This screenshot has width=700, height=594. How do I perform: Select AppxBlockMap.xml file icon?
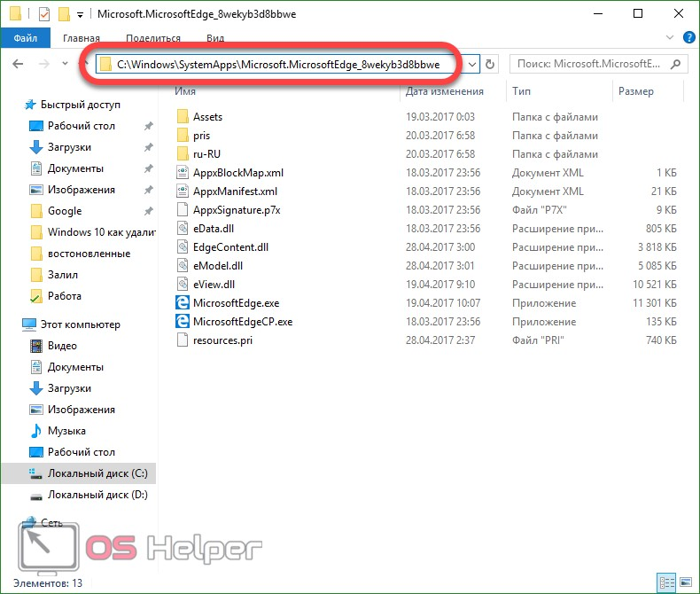tap(183, 172)
